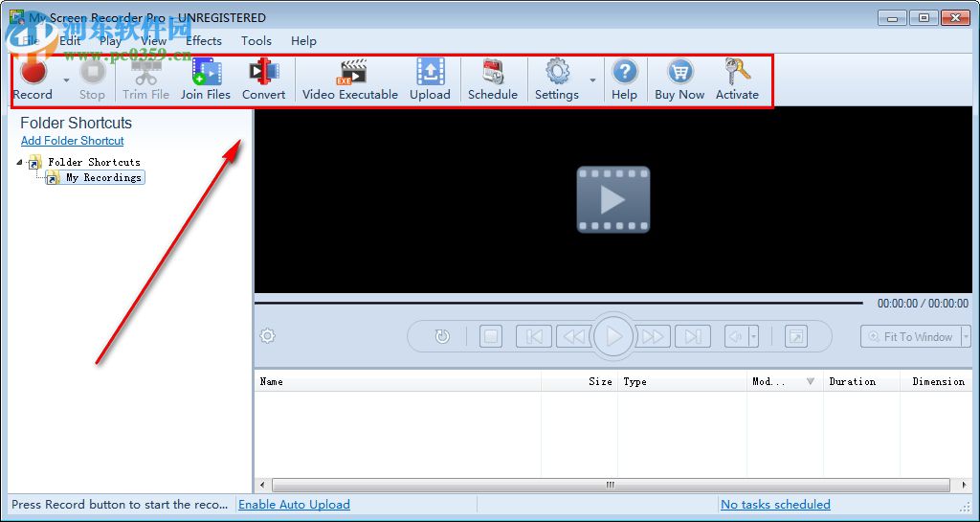Screen dimensions: 980x522
Task: Sort files by Duration column
Action: coord(862,381)
